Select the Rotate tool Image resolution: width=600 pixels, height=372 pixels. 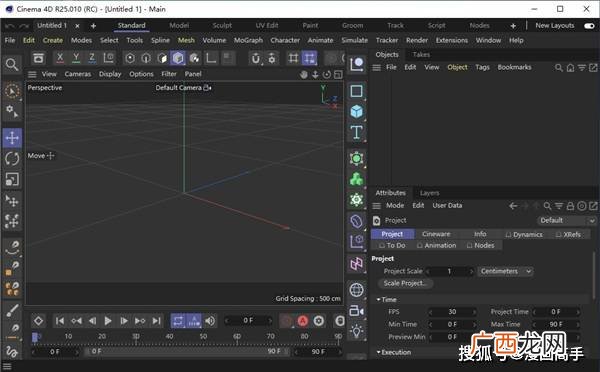12,158
